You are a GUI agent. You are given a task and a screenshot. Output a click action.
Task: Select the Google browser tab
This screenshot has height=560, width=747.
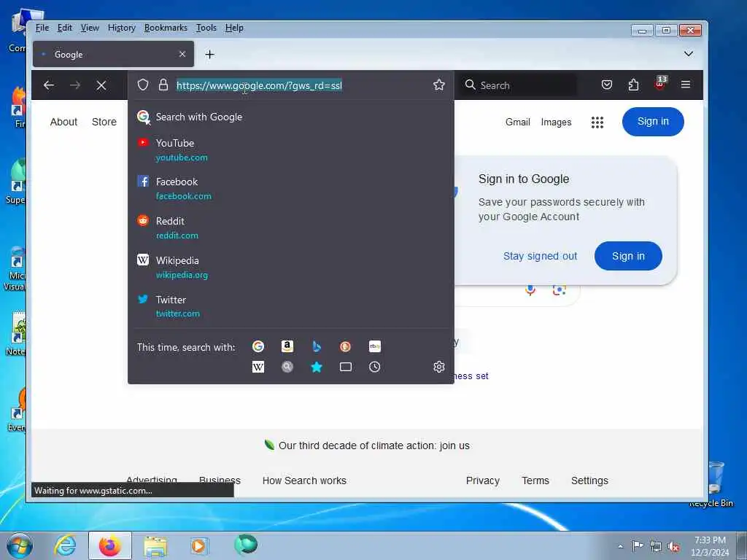coord(113,54)
